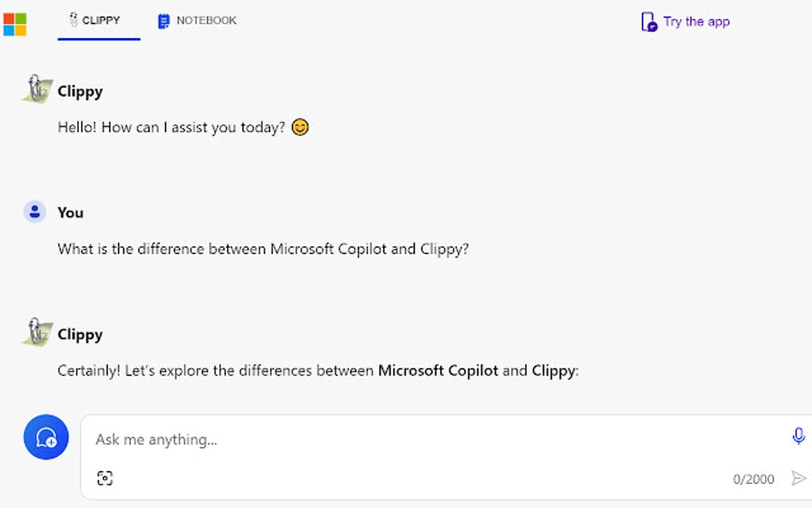Click the Try the app icon
The width and height of the screenshot is (812, 508).
pos(647,21)
